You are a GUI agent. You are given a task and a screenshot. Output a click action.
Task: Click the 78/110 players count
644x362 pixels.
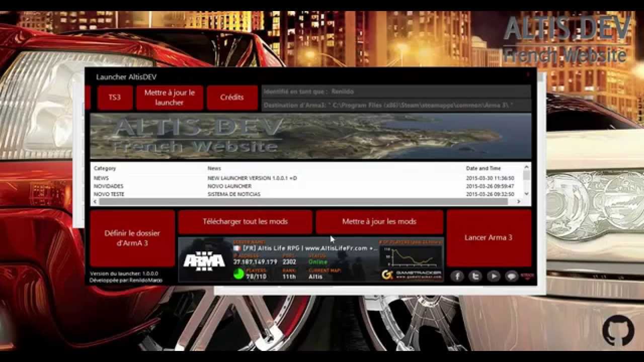coord(256,277)
